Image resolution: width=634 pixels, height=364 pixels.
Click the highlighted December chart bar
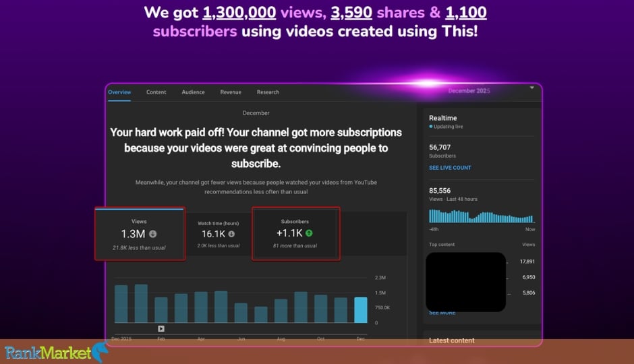(361, 310)
